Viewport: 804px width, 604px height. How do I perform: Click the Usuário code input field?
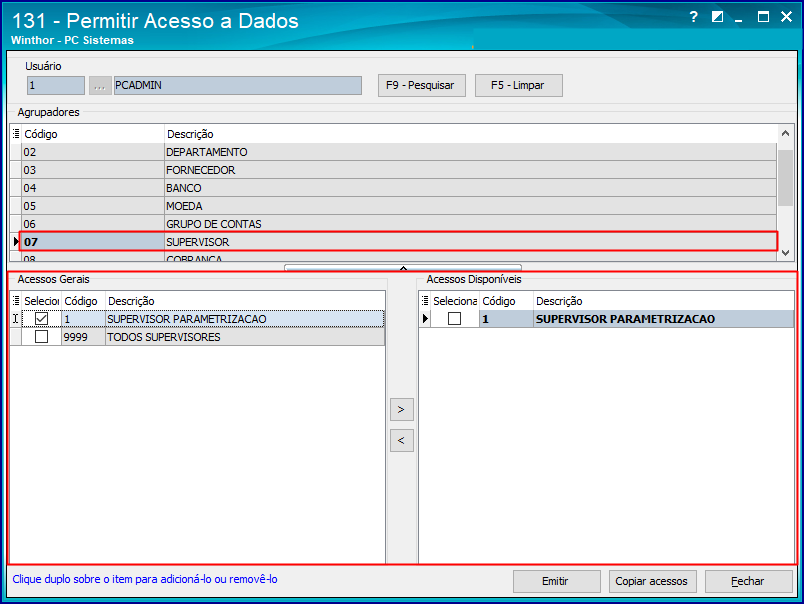point(55,85)
